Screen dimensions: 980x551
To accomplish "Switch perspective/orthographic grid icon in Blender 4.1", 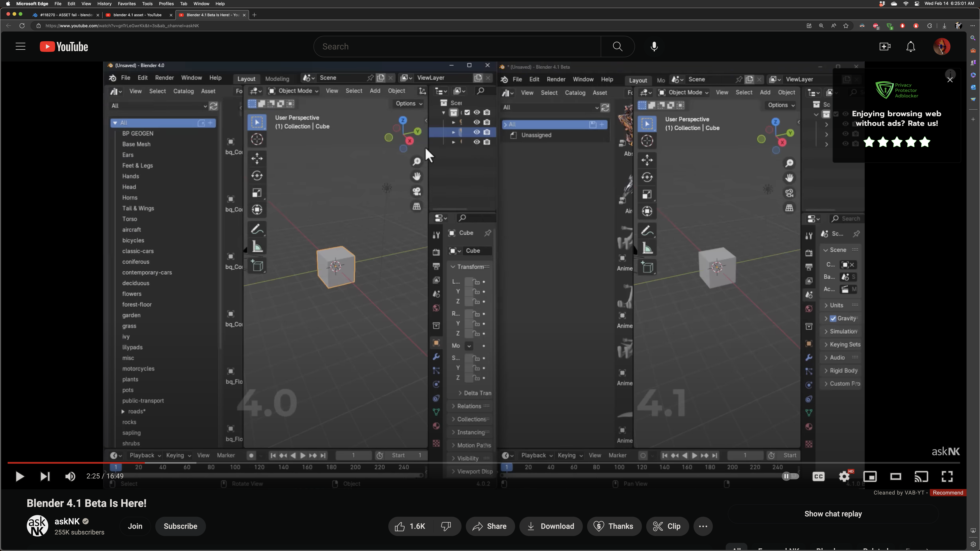I will pos(789,208).
